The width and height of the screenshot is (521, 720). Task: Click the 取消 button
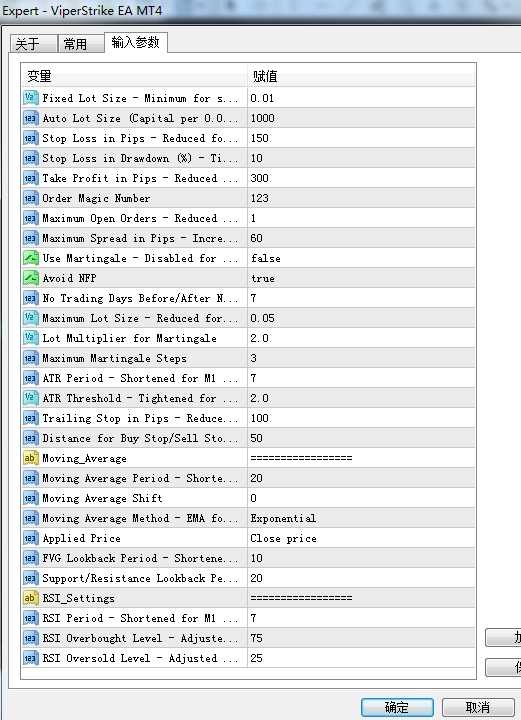pyautogui.click(x=478, y=708)
